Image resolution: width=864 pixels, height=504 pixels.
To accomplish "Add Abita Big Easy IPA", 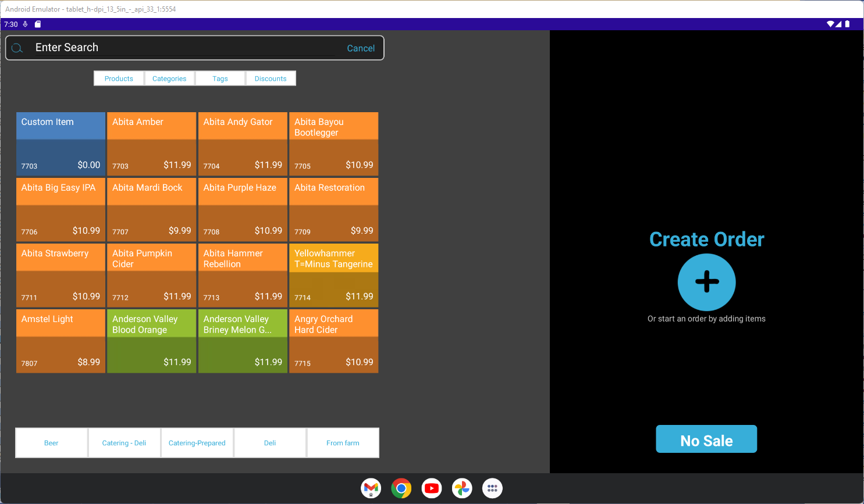I will (61, 209).
